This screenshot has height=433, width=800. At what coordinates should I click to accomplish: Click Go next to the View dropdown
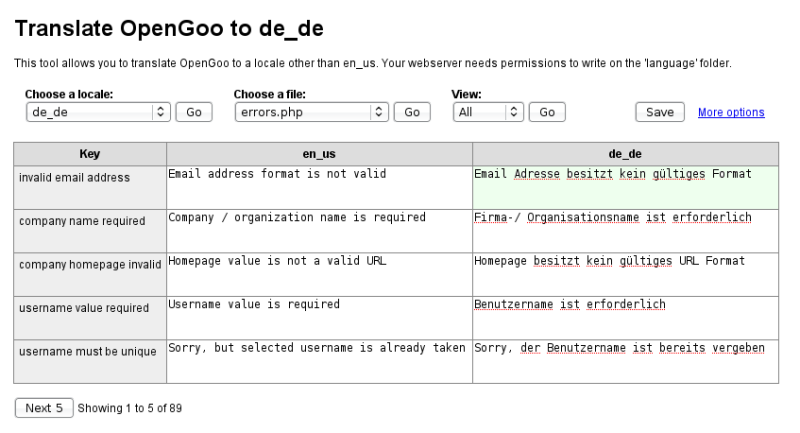click(546, 113)
